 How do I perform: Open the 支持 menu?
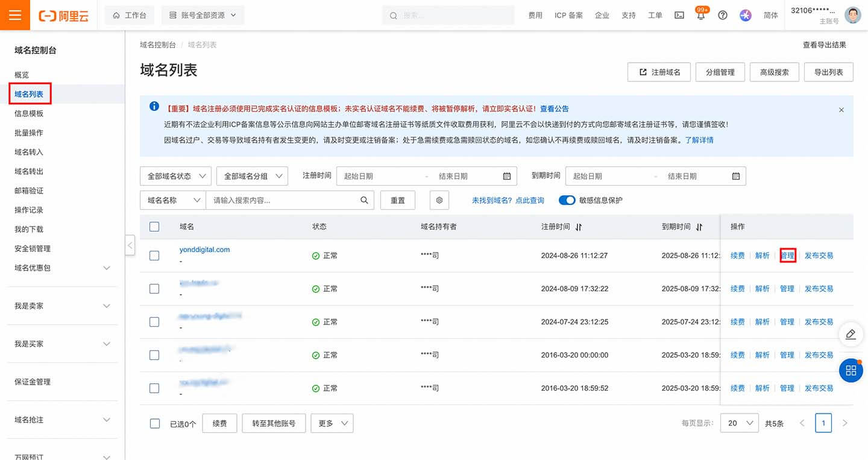[628, 16]
